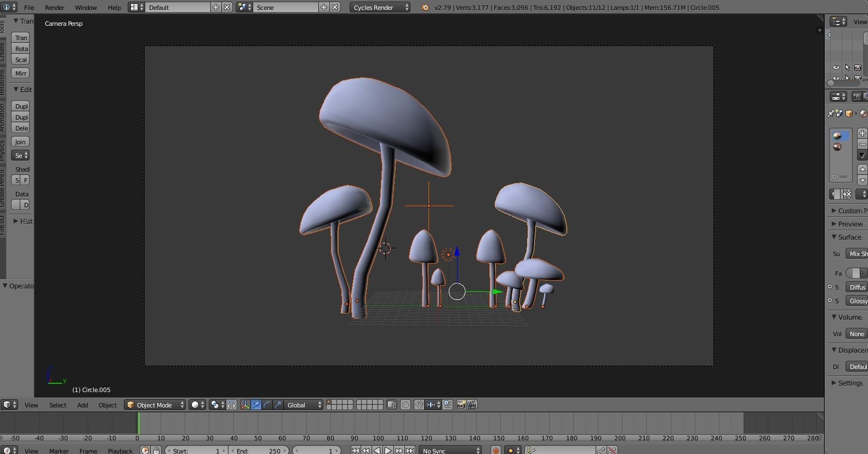Open the 3D view editor type selector
Viewport: 868px width, 454px height.
(x=9, y=405)
